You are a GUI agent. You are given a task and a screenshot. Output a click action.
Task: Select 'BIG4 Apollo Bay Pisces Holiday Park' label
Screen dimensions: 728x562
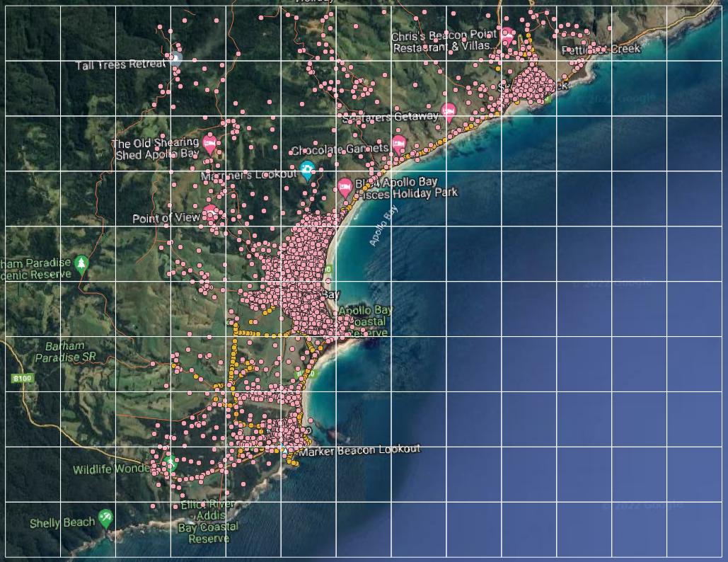407,188
